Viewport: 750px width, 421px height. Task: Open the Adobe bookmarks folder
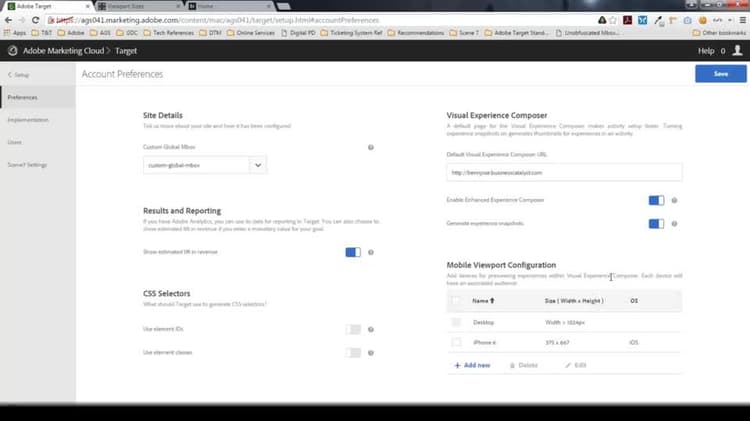pos(71,33)
